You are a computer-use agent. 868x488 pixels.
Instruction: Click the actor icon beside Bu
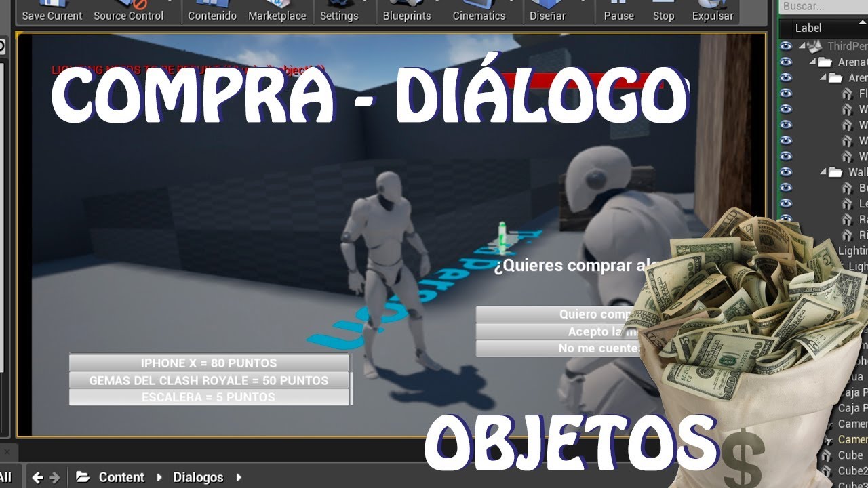847,188
